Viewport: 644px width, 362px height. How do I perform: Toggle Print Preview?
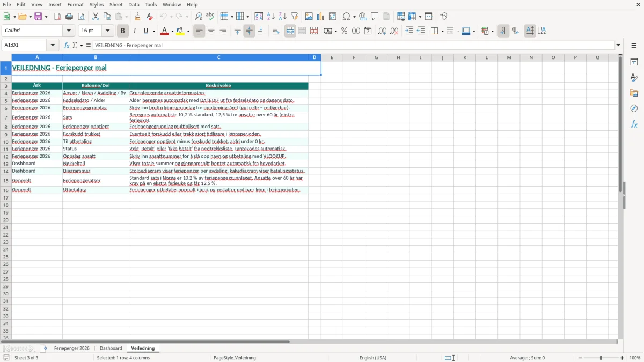click(x=81, y=17)
